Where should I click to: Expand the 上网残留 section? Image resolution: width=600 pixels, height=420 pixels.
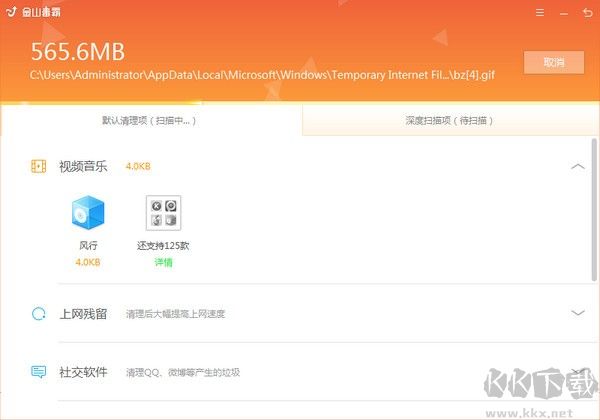click(x=578, y=313)
